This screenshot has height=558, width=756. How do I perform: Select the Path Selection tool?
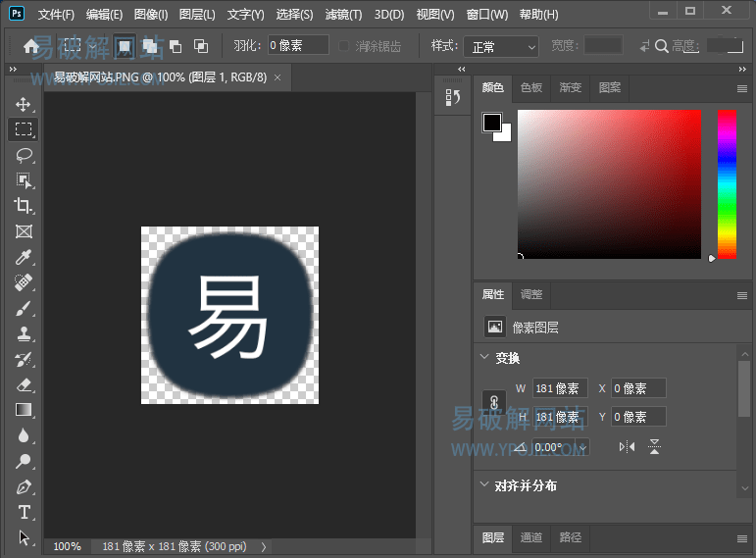[x=24, y=537]
